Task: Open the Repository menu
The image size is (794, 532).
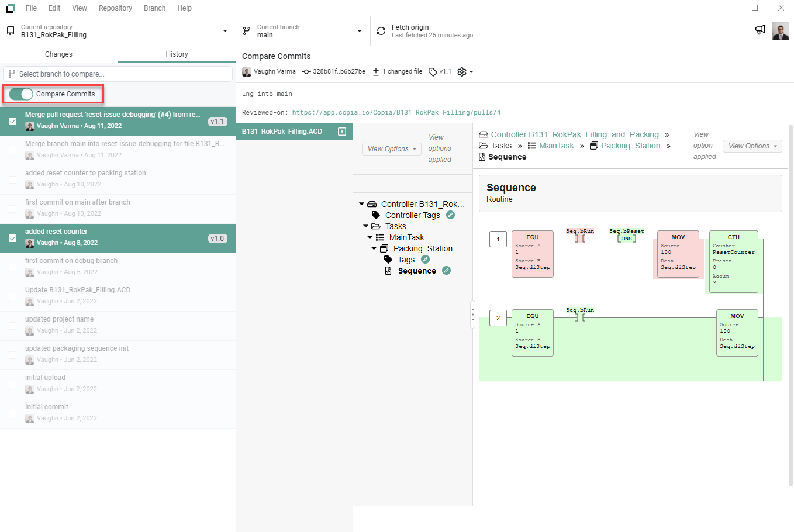Action: tap(115, 8)
